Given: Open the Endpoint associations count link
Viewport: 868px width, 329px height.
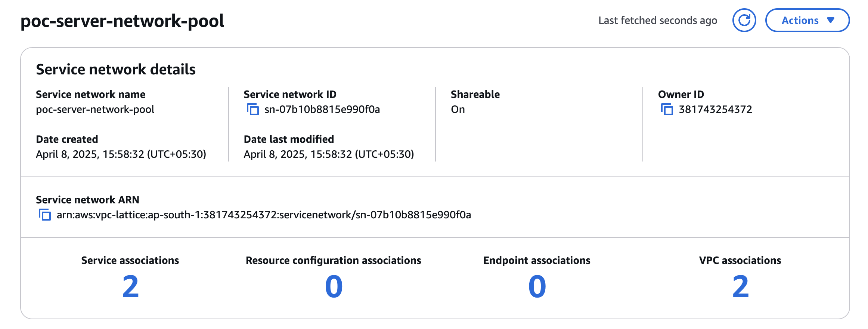Looking at the screenshot, I should (537, 286).
